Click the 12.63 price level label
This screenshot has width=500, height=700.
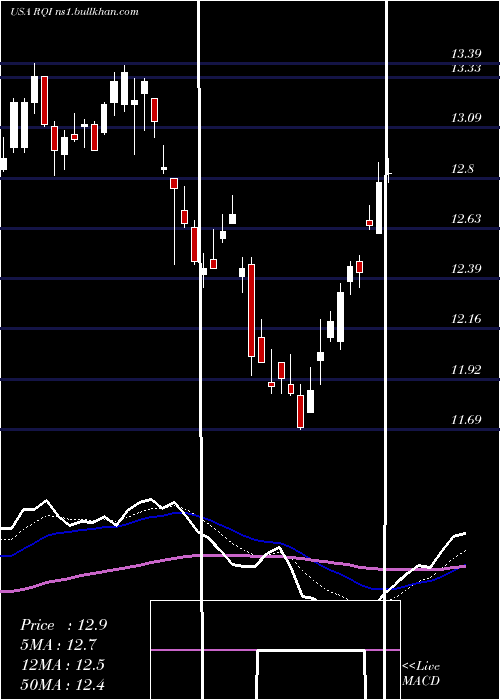466,219
